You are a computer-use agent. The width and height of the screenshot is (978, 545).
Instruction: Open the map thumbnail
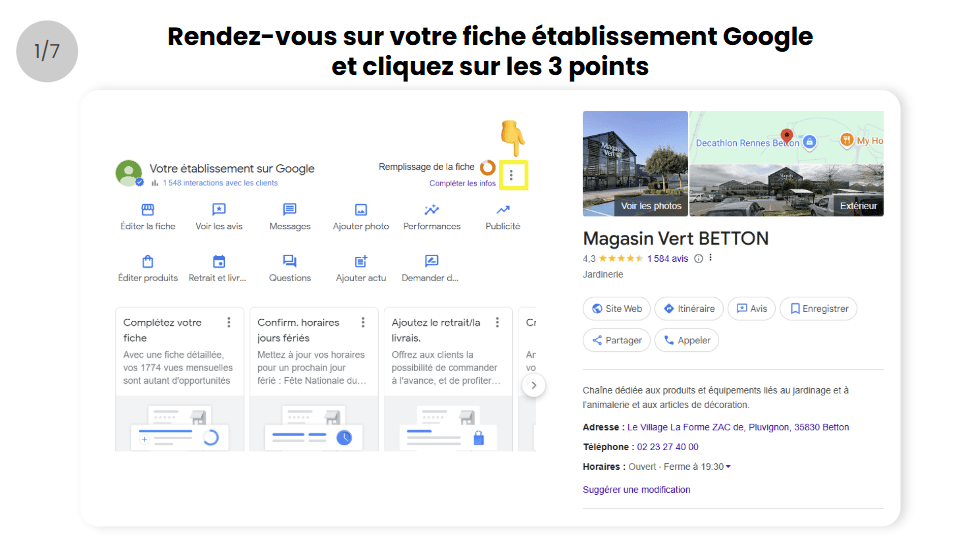pyautogui.click(x=787, y=137)
